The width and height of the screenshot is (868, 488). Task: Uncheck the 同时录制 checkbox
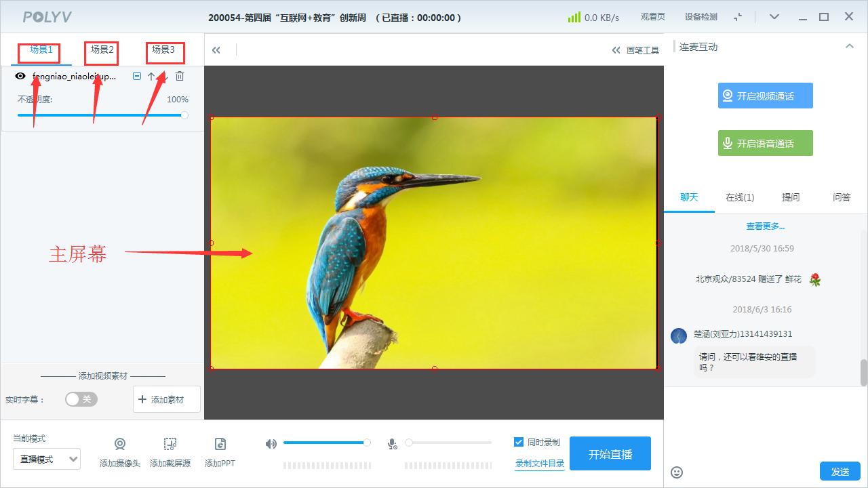(519, 443)
